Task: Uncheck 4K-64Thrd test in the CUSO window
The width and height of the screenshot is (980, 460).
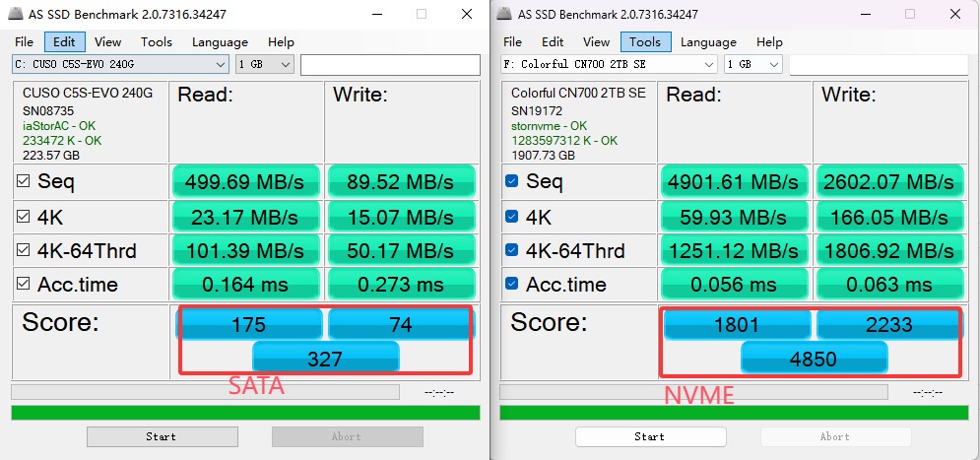Action: tap(24, 250)
